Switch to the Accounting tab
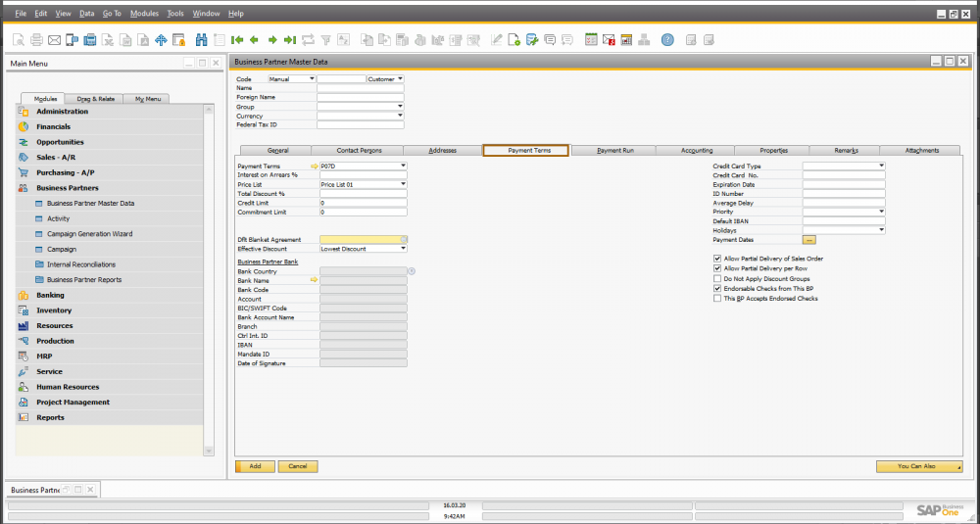The image size is (980, 524). [x=697, y=151]
